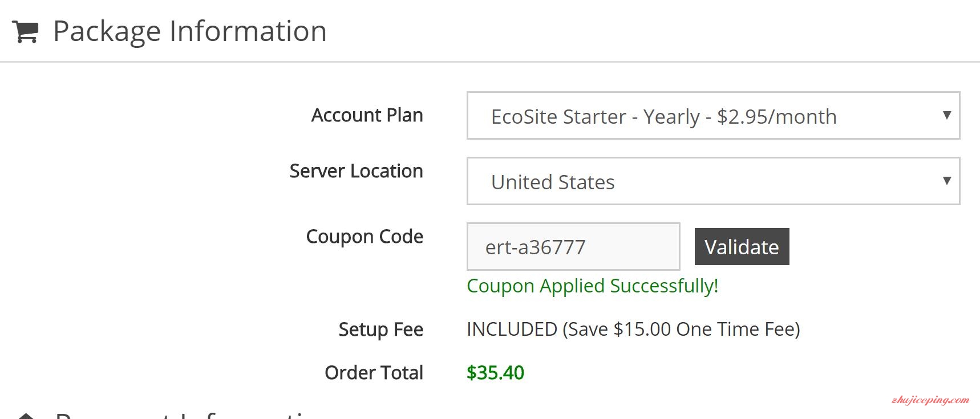Image resolution: width=980 pixels, height=419 pixels.
Task: Click the partially visible icon at bottom left
Action: (26, 416)
